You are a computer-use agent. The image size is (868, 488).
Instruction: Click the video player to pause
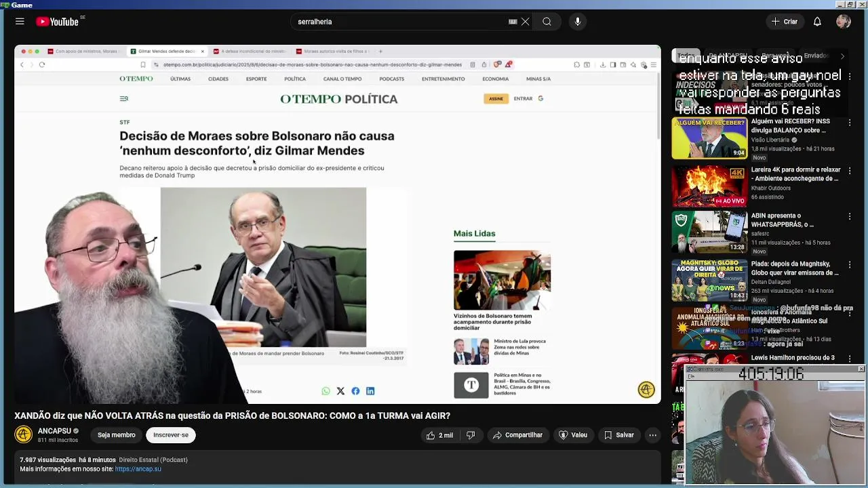pyautogui.click(x=338, y=224)
